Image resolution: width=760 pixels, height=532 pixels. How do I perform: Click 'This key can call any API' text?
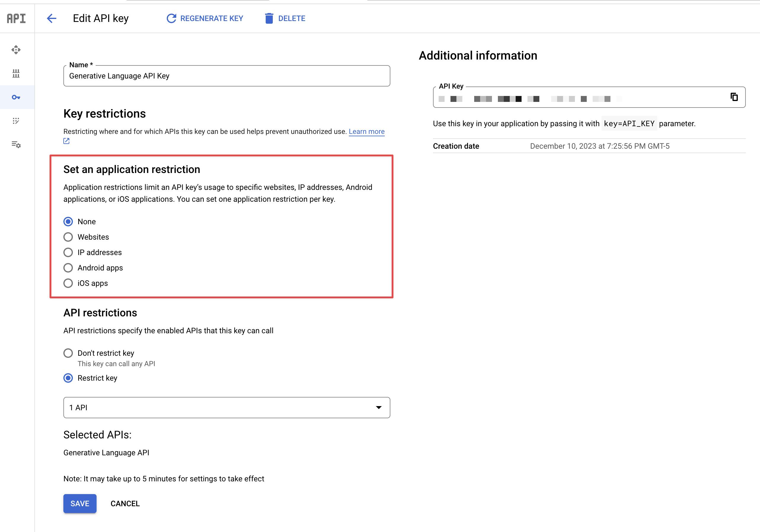[116, 363]
